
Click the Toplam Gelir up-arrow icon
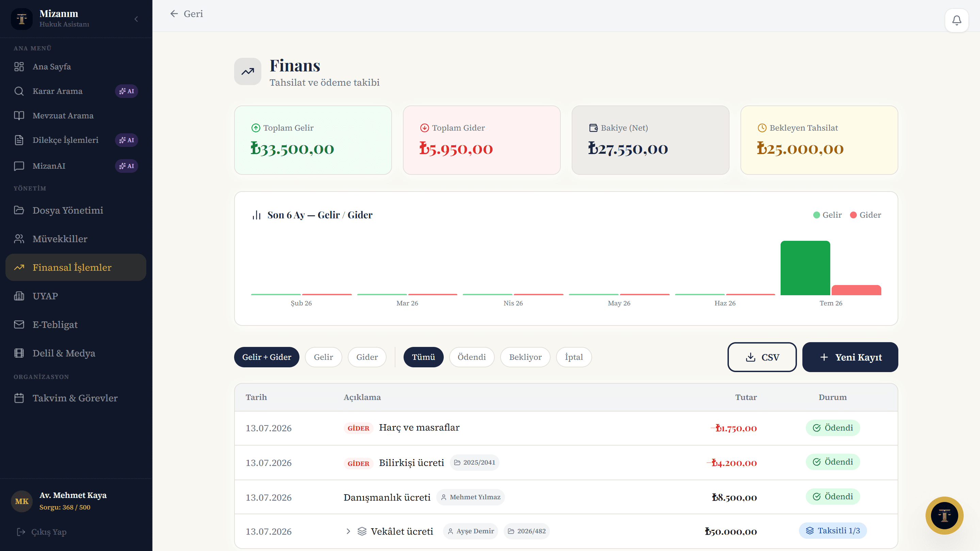click(256, 128)
